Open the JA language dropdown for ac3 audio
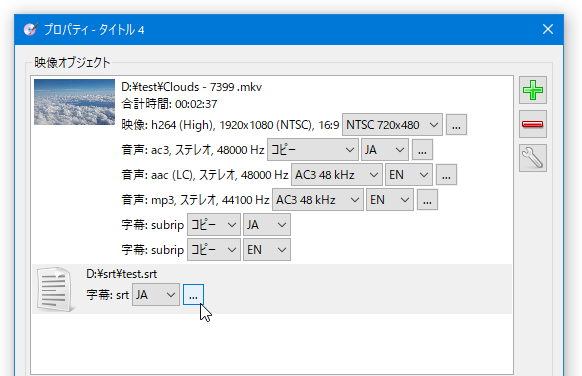The width and height of the screenshot is (582, 376). pos(385,150)
